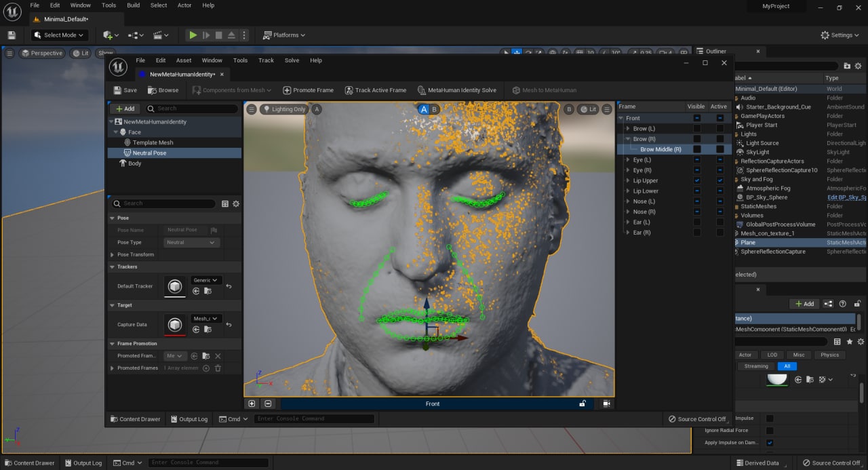Open the cinematics clapperboard menu
Screen dimensions: 868x470
coord(161,35)
